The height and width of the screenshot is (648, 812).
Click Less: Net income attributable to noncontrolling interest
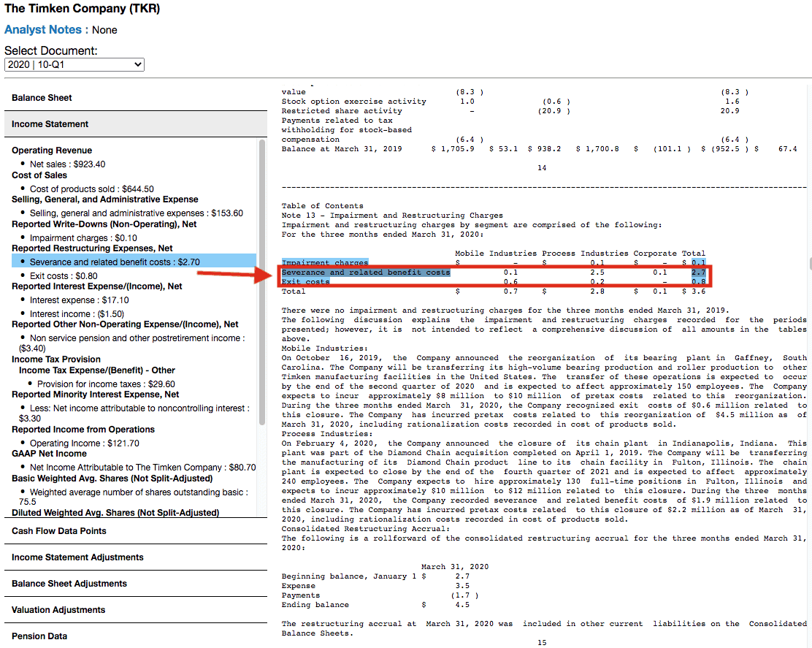coord(134,413)
